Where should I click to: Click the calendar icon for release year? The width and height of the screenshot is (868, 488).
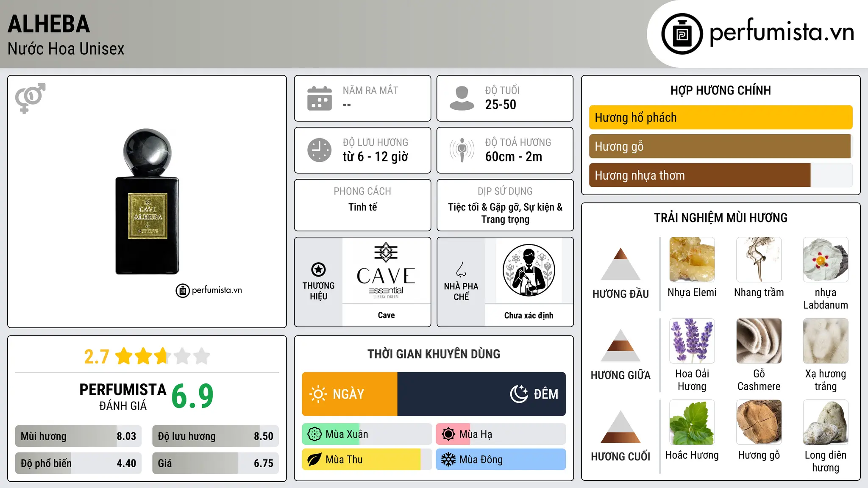click(320, 98)
